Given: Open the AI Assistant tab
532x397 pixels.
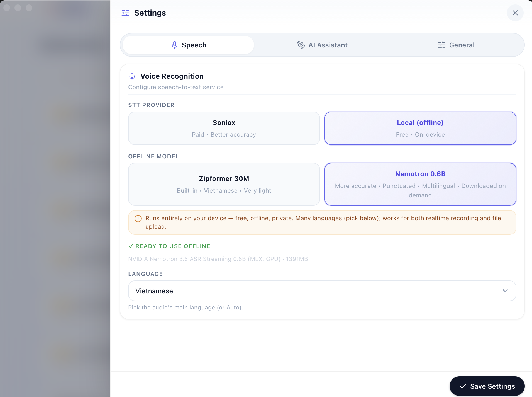Looking at the screenshot, I should click(322, 45).
